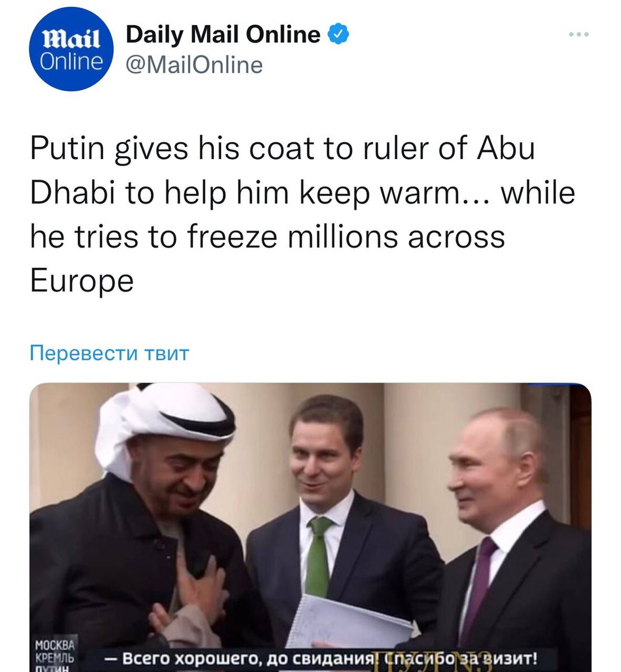Viewport: 621px width, 672px height.
Task: Click the blue verified badge icon
Action: tap(338, 35)
